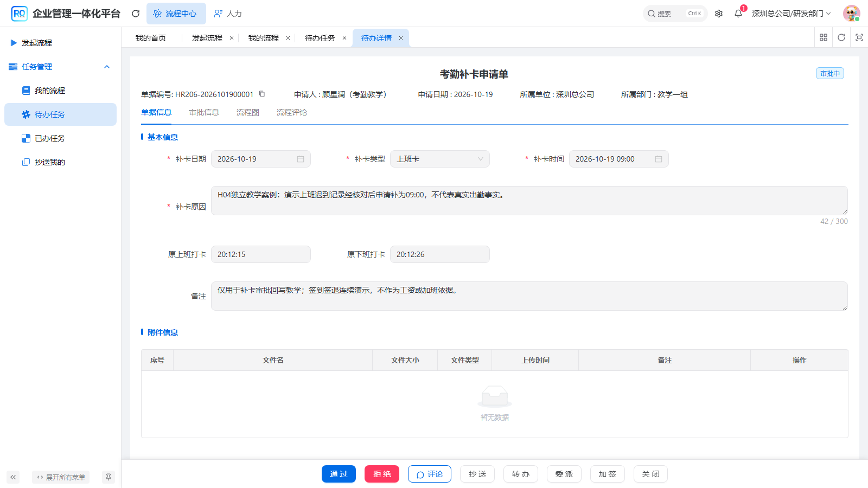Toggle fullscreen content view icon
868x488 pixels.
coord(859,37)
